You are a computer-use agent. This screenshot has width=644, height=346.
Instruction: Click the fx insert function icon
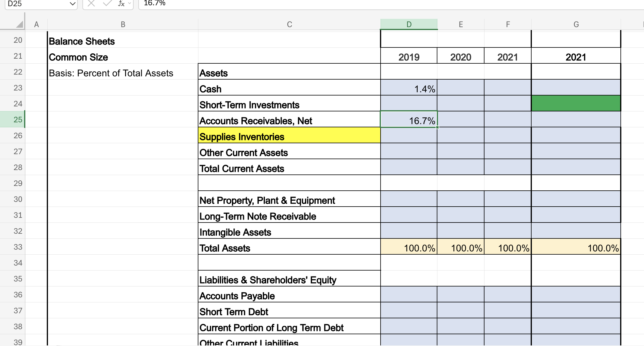tap(121, 3)
